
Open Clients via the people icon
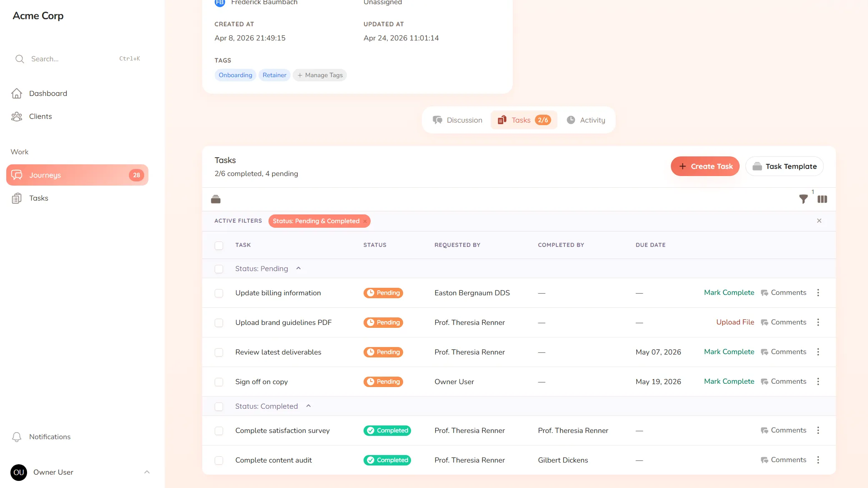coord(17,116)
